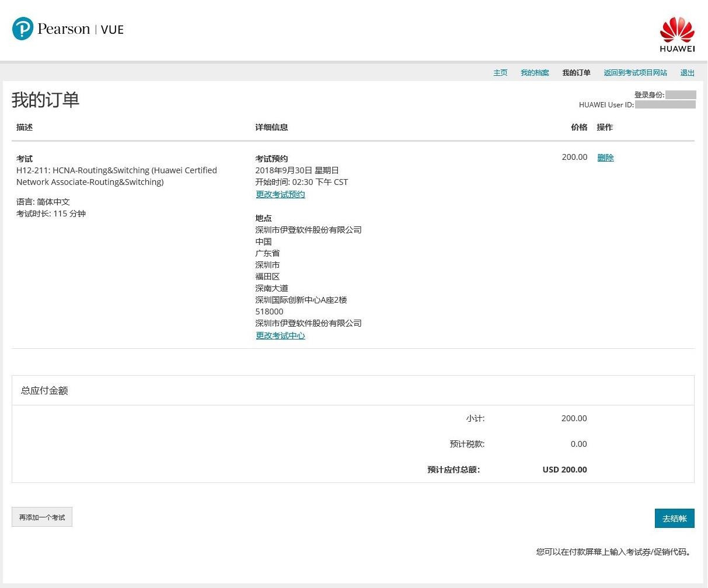
Task: Click the 描述 column header
Action: pyautogui.click(x=25, y=127)
